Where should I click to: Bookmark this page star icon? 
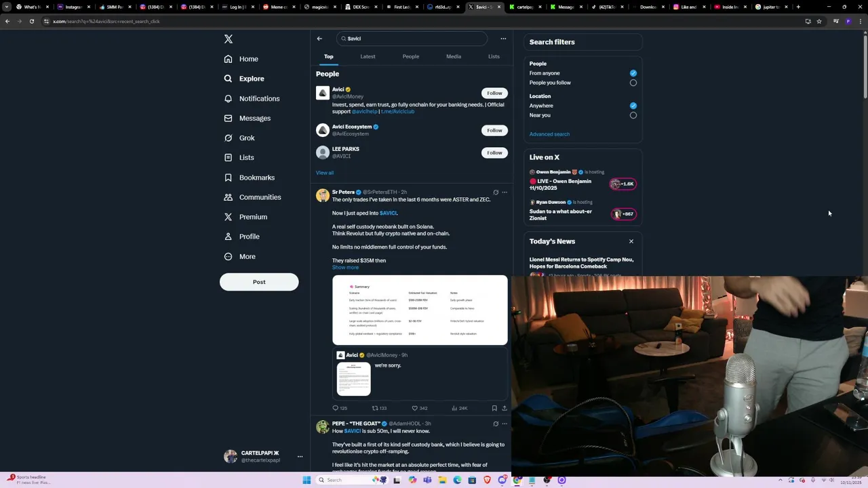point(819,21)
